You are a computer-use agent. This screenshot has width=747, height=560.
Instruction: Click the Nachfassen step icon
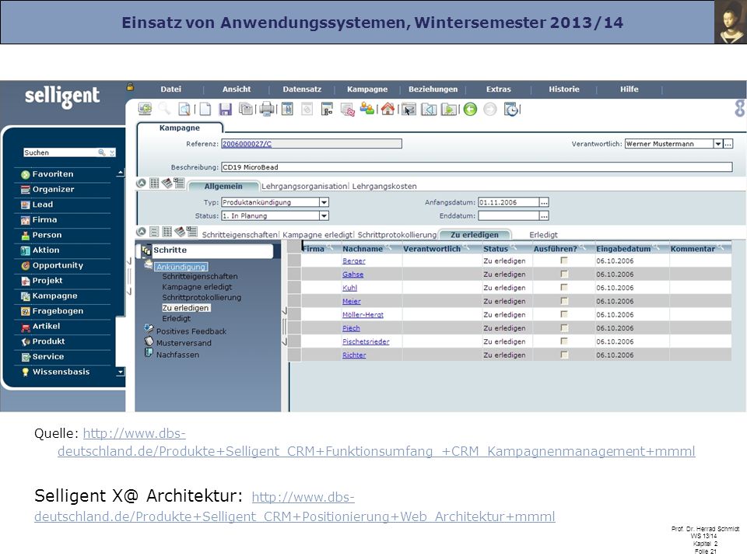[149, 353]
